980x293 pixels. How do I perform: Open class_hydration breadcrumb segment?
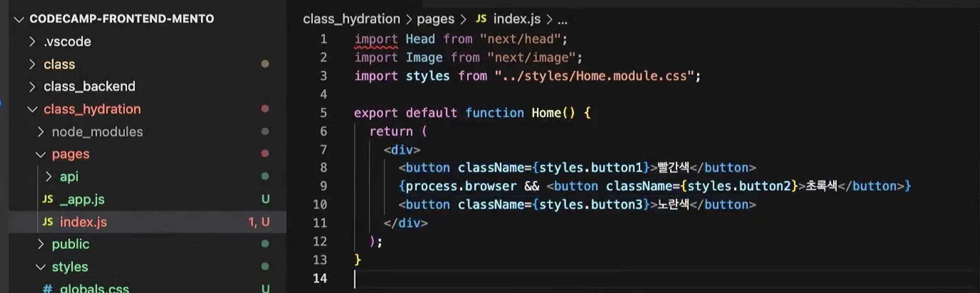[352, 19]
